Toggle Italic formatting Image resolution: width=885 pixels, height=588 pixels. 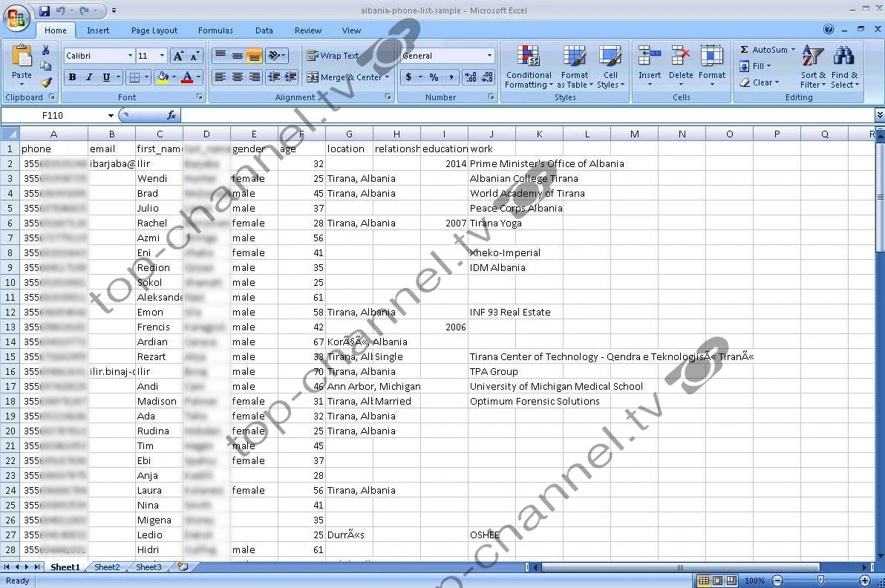coord(89,77)
